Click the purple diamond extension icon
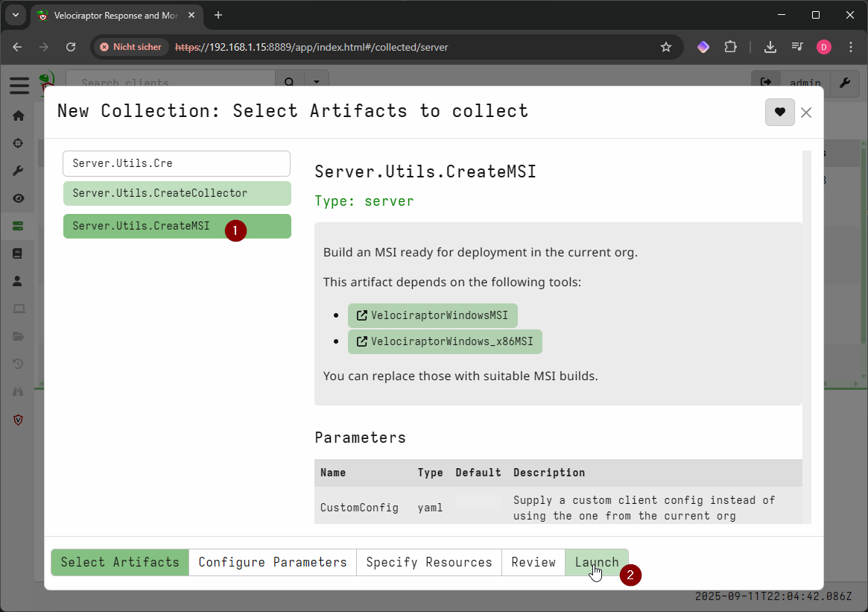 703,47
